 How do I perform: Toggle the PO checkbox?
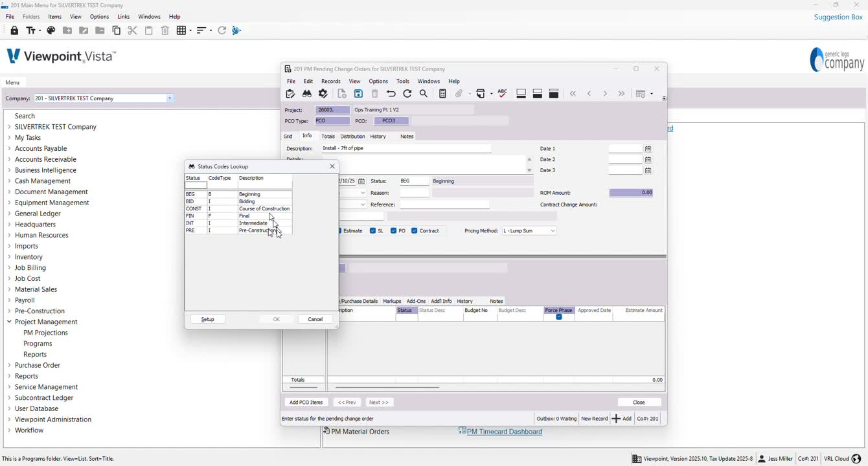click(x=393, y=230)
